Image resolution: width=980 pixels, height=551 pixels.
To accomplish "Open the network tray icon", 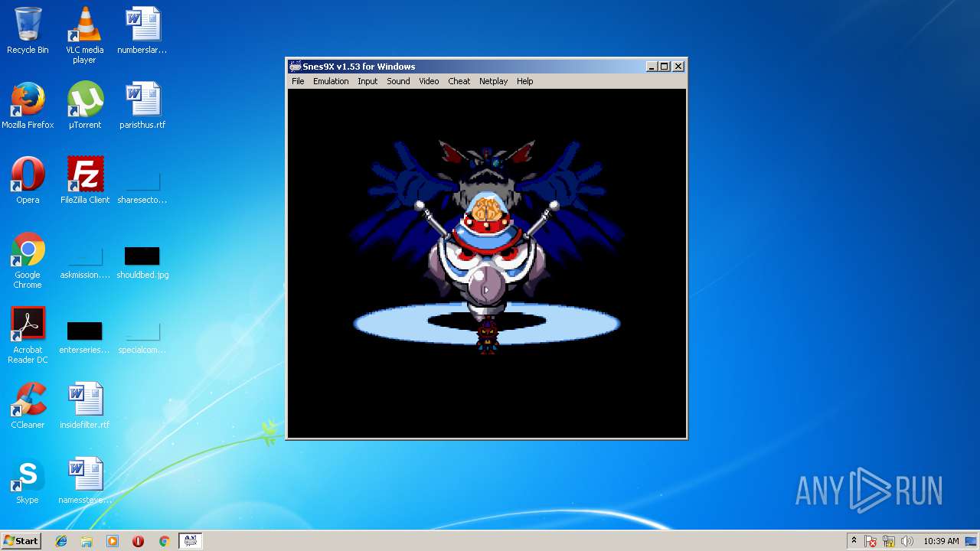I will [x=889, y=541].
